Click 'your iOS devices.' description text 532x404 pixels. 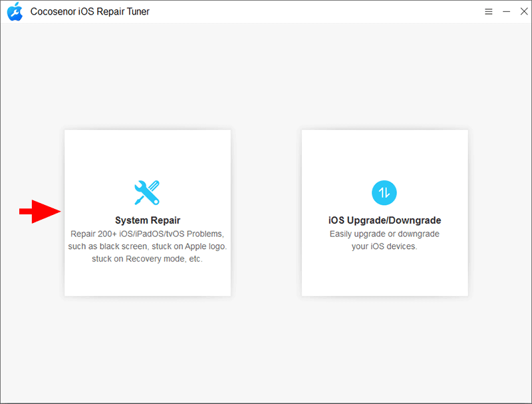[x=384, y=246]
